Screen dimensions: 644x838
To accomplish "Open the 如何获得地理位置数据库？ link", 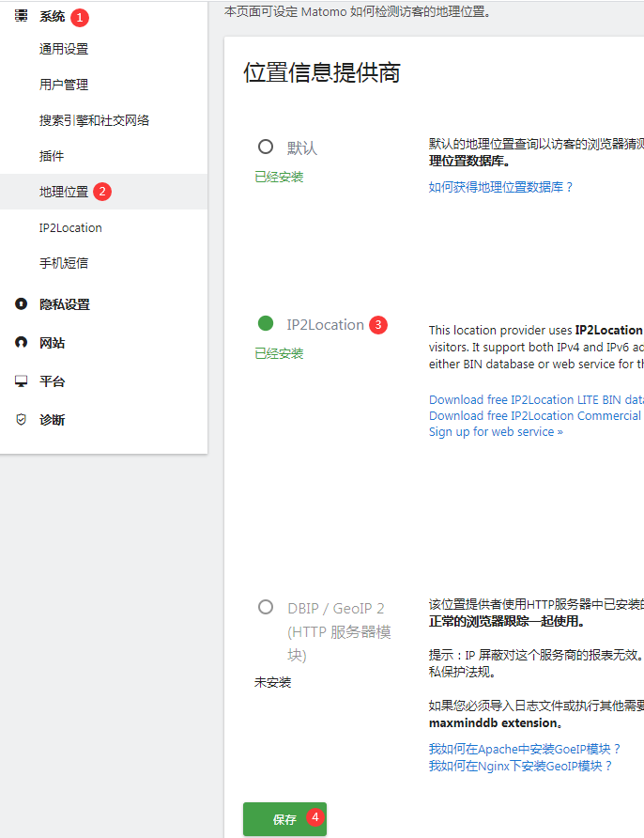I will (500, 187).
